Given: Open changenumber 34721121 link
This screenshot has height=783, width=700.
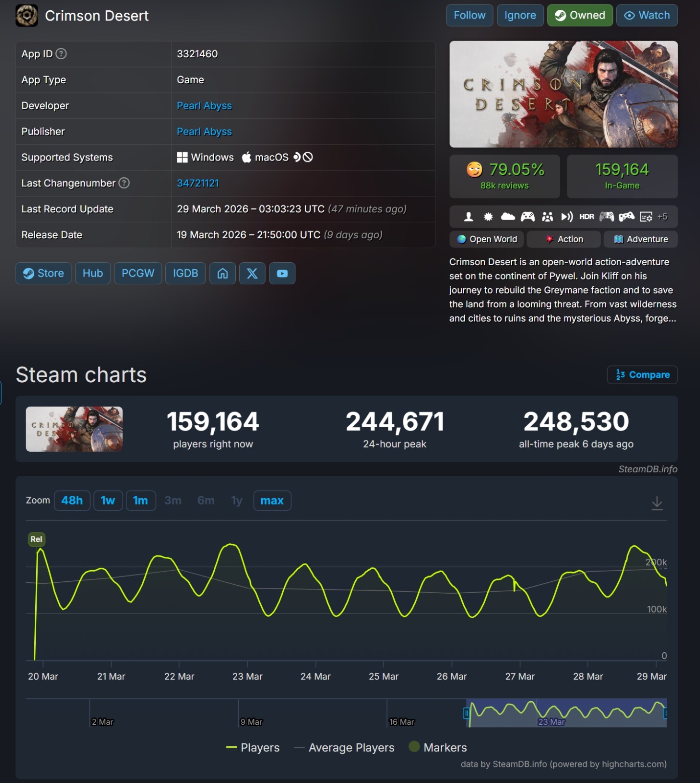Looking at the screenshot, I should [x=198, y=183].
